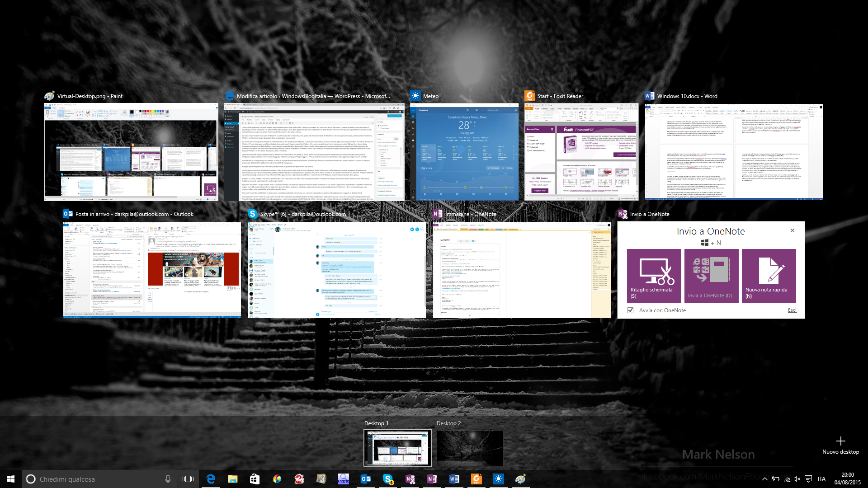Open the clock showing 20:00 04/08/2015
This screenshot has width=868, height=488.
point(848,479)
